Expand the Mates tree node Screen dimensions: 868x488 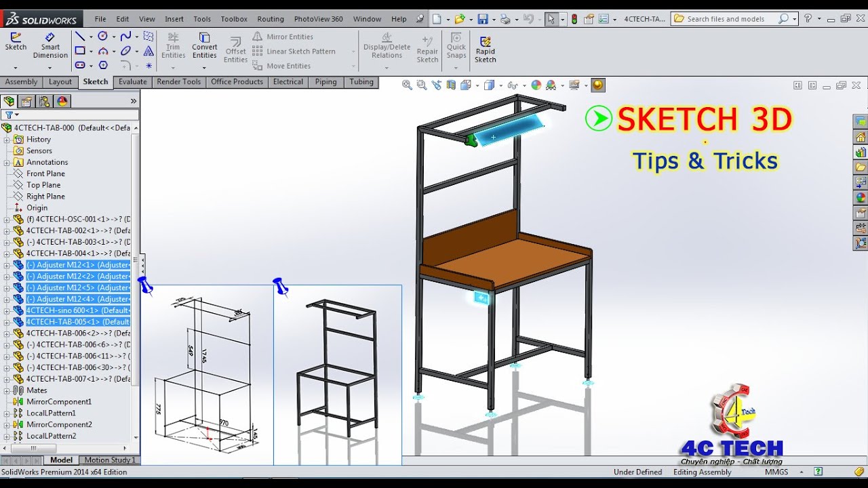point(7,390)
